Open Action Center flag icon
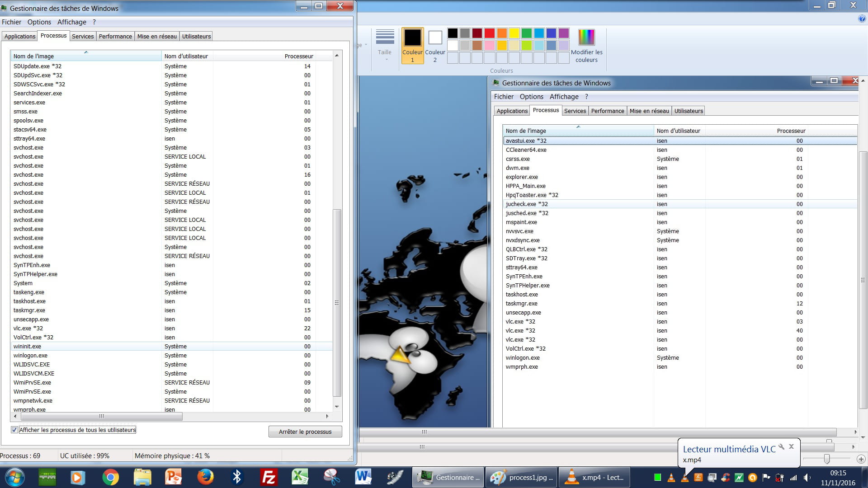 (x=766, y=477)
